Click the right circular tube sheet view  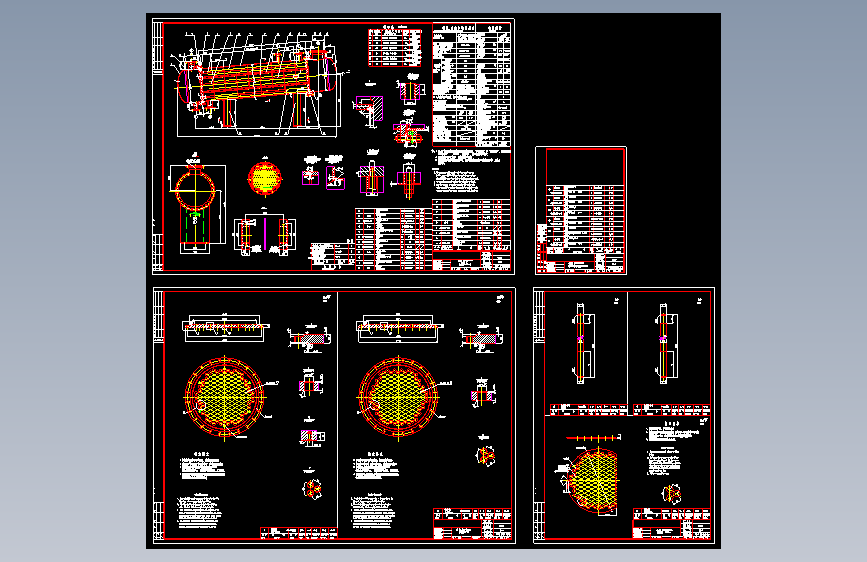pos(398,397)
